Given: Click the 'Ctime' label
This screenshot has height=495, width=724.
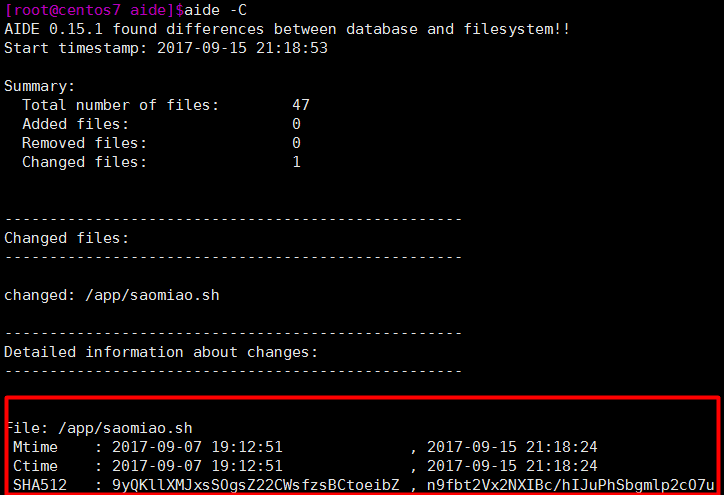Looking at the screenshot, I should click(x=35, y=466).
